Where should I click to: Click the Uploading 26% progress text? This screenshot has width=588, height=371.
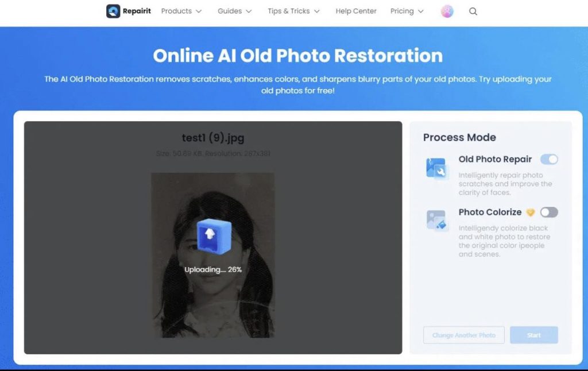pyautogui.click(x=213, y=269)
